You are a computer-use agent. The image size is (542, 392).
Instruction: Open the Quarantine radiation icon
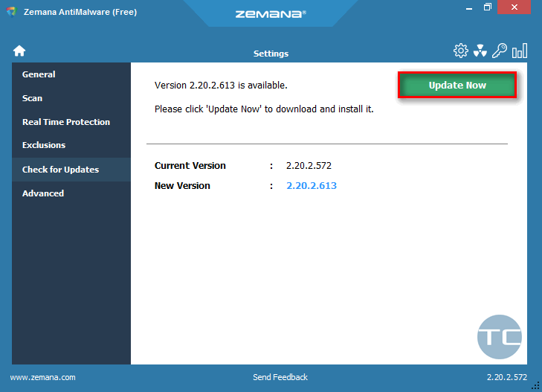click(x=480, y=51)
